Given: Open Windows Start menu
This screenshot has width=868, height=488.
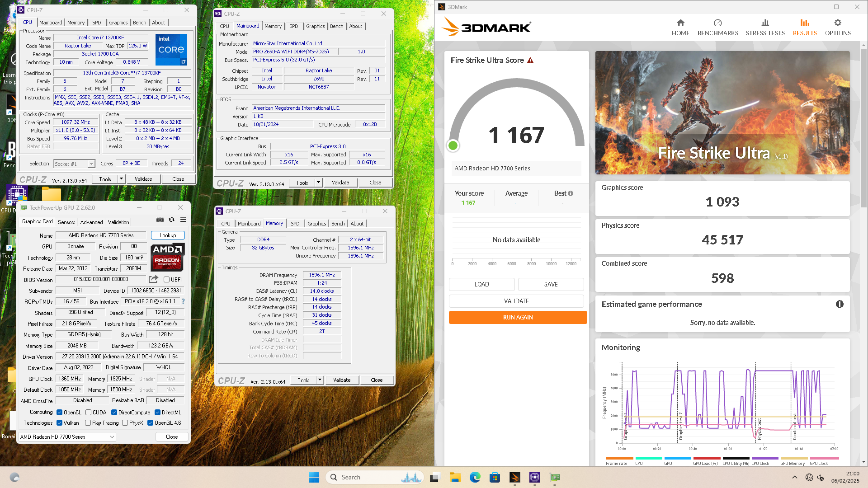Looking at the screenshot, I should [314, 477].
